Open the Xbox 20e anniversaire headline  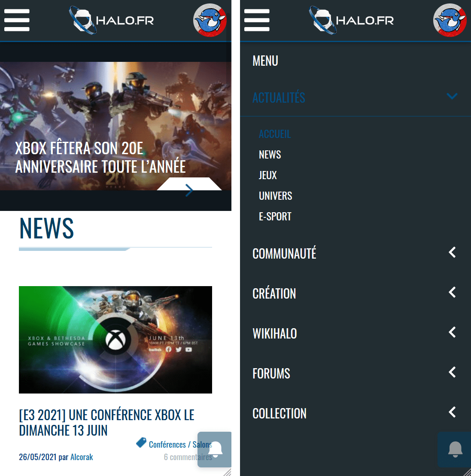(100, 157)
